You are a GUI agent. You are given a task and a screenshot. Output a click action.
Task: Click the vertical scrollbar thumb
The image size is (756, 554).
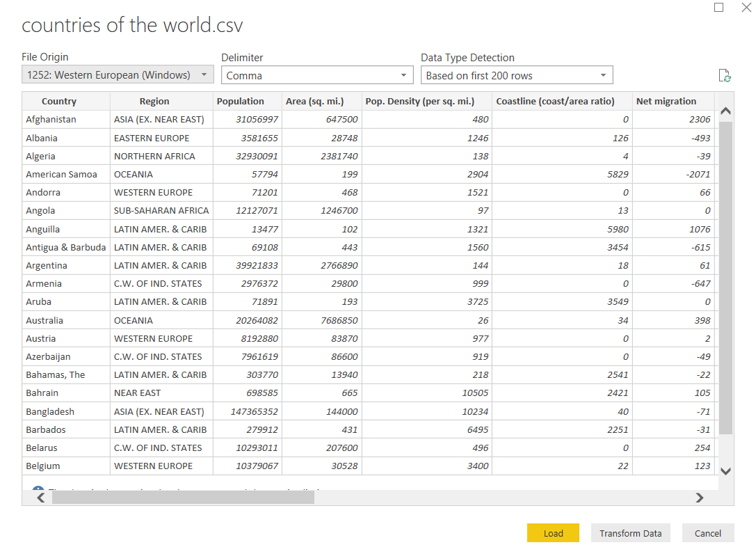tap(725, 277)
